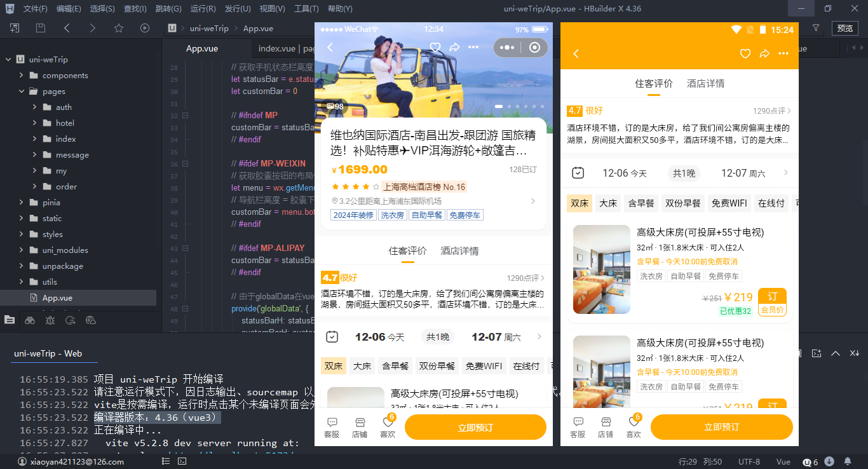Click back arrow in right phone orange header

tap(576, 54)
